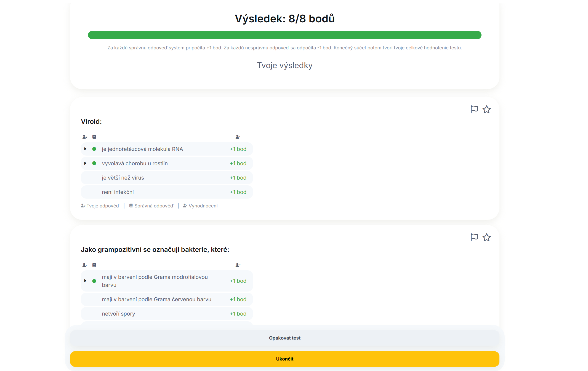Viewport: 588px width, 371px height.
Task: Click 'Tvoje odpověď' legend label
Action: coord(103,206)
